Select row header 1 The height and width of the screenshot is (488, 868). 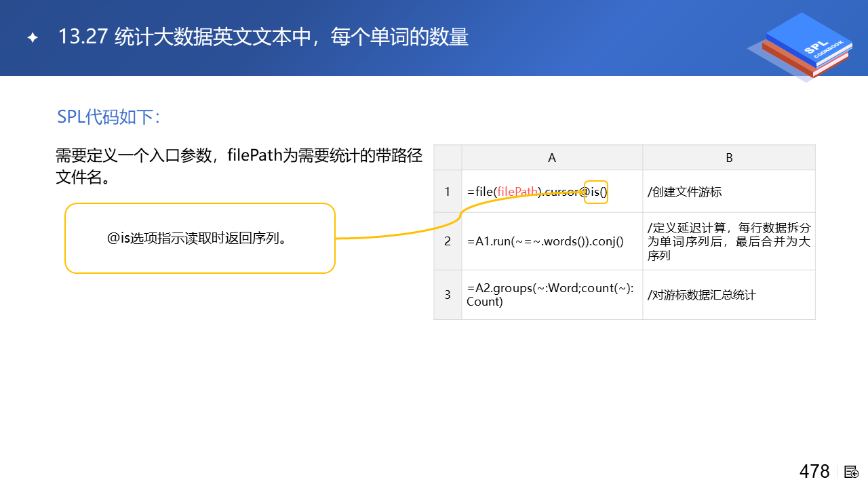pyautogui.click(x=448, y=191)
